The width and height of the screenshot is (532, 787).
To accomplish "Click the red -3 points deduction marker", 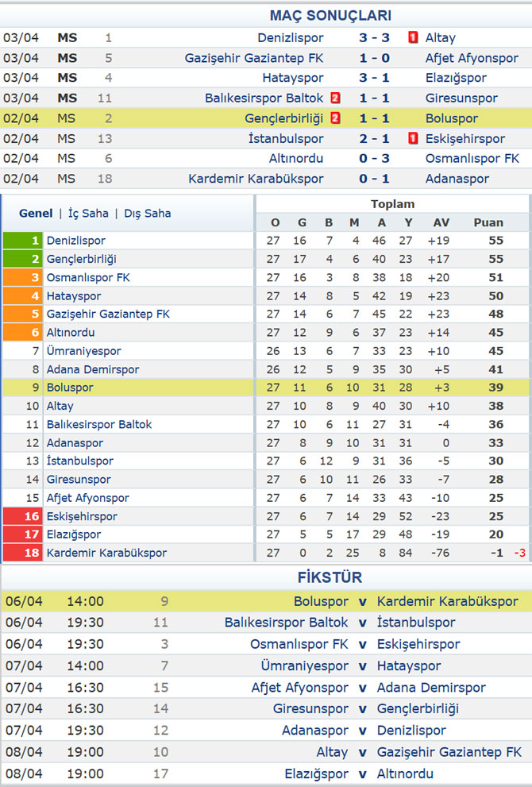I will 519,553.
